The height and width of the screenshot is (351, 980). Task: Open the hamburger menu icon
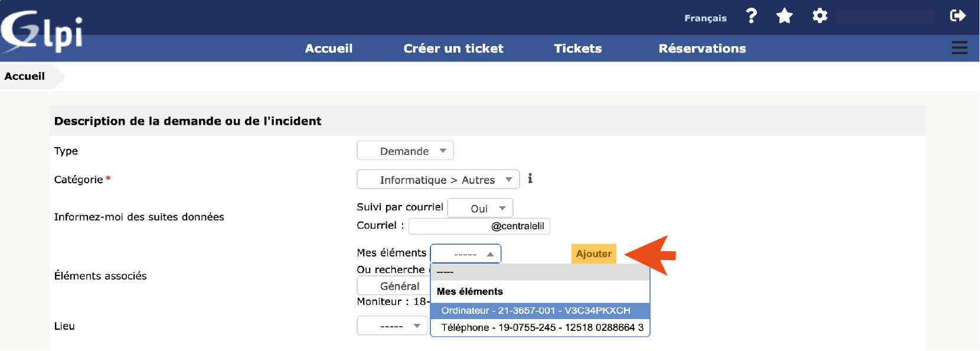pos(959,48)
